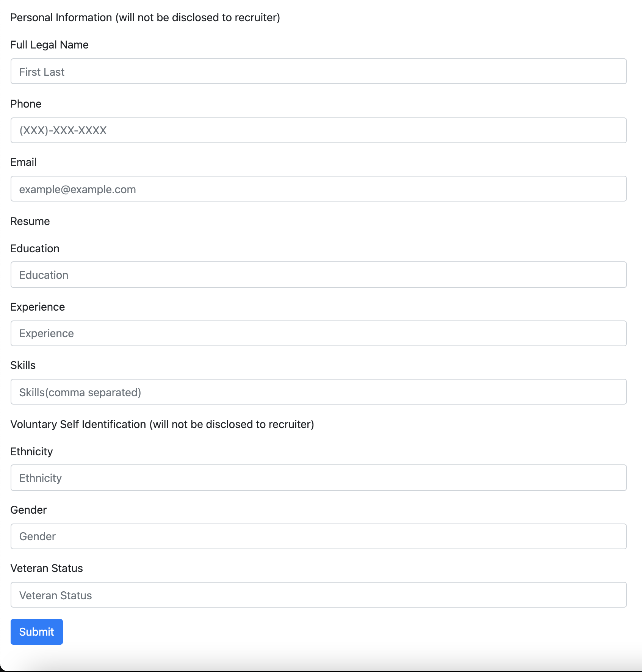This screenshot has width=642, height=672.
Task: Submit the application form
Action: (x=37, y=632)
